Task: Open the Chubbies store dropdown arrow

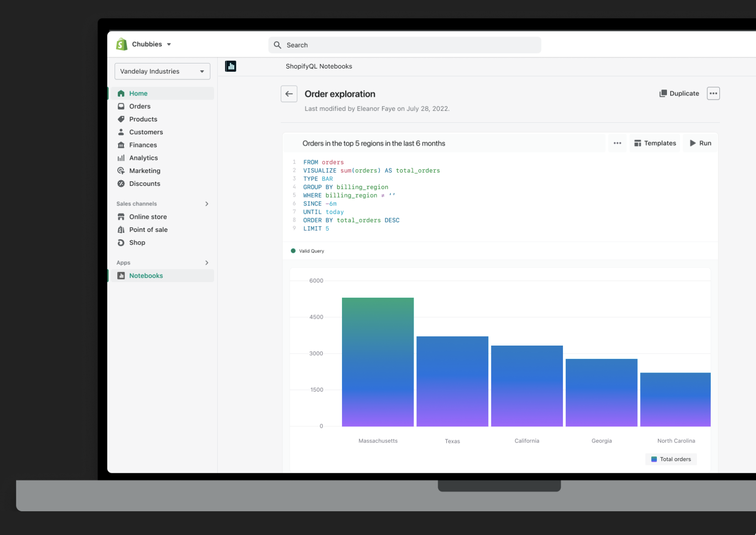Action: [x=169, y=44]
